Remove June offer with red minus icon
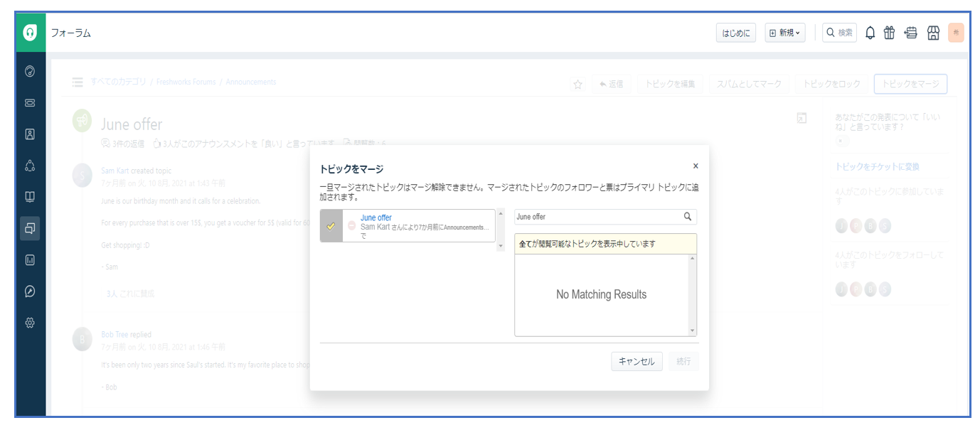This screenshot has width=980, height=435. point(351,226)
